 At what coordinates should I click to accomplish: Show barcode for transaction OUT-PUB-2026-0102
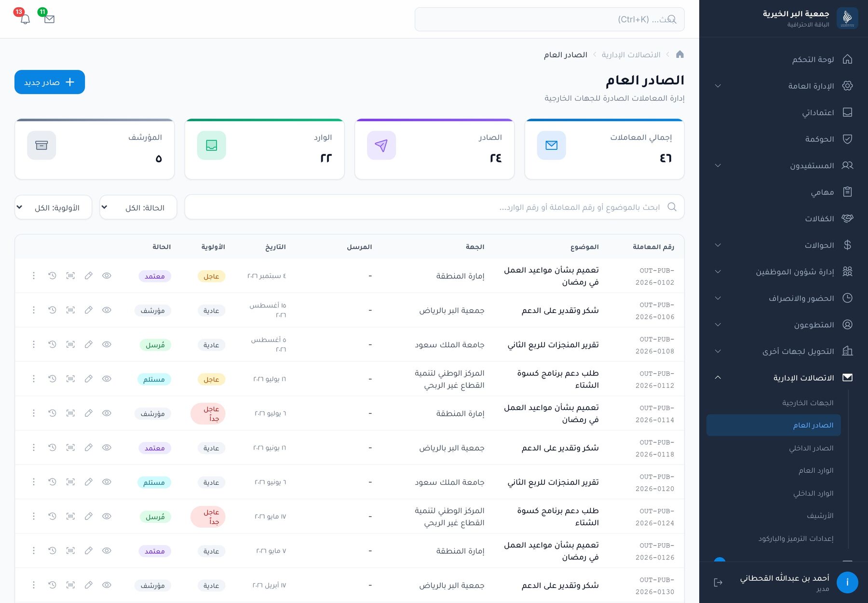point(70,275)
